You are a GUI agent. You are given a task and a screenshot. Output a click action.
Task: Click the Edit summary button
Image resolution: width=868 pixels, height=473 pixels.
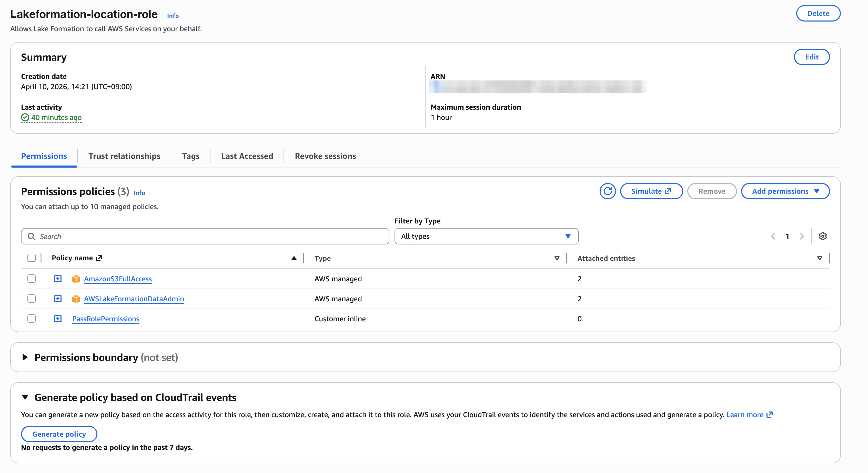812,57
